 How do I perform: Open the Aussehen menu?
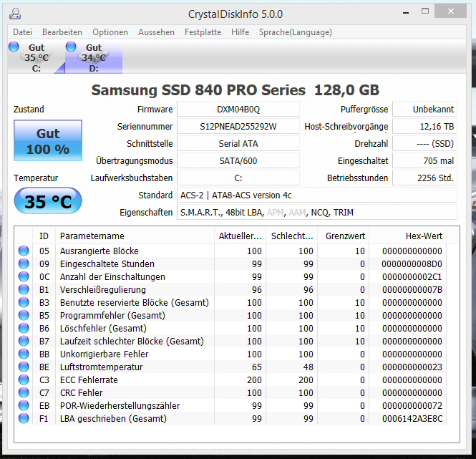click(156, 32)
